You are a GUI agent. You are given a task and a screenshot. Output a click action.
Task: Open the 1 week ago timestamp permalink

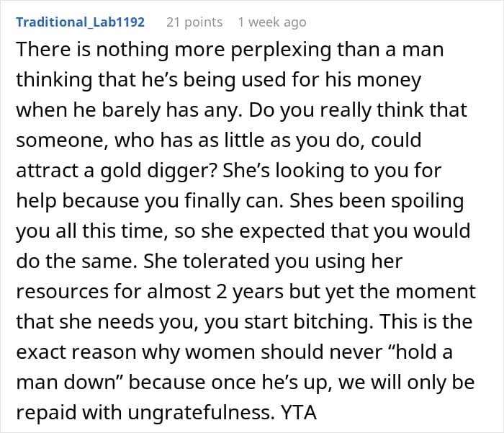pyautogui.click(x=272, y=22)
